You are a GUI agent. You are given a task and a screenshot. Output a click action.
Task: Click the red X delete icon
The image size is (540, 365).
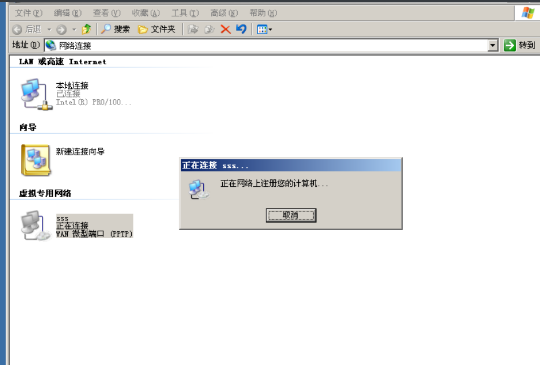(x=226, y=29)
